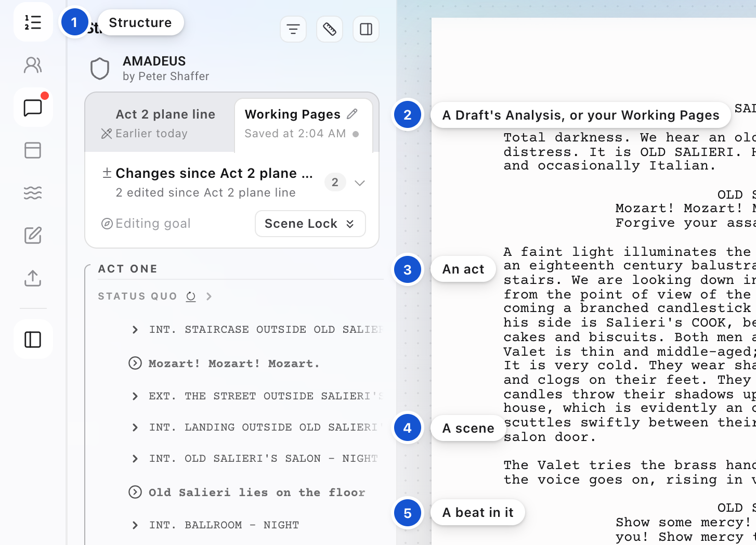This screenshot has height=545, width=756.
Task: Click the 2 changes count badge
Action: pyautogui.click(x=335, y=182)
